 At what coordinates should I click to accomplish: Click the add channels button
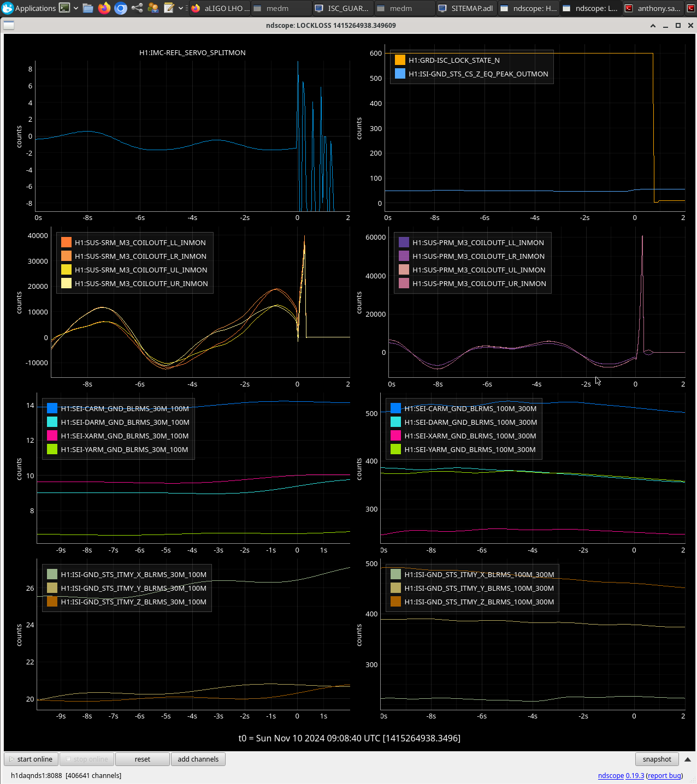(198, 759)
